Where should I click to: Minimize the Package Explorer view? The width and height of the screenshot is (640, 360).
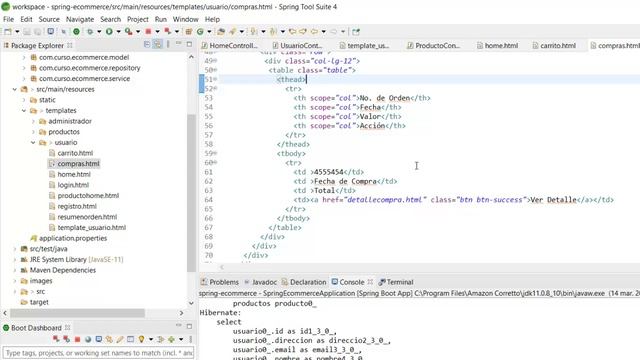[x=179, y=43]
